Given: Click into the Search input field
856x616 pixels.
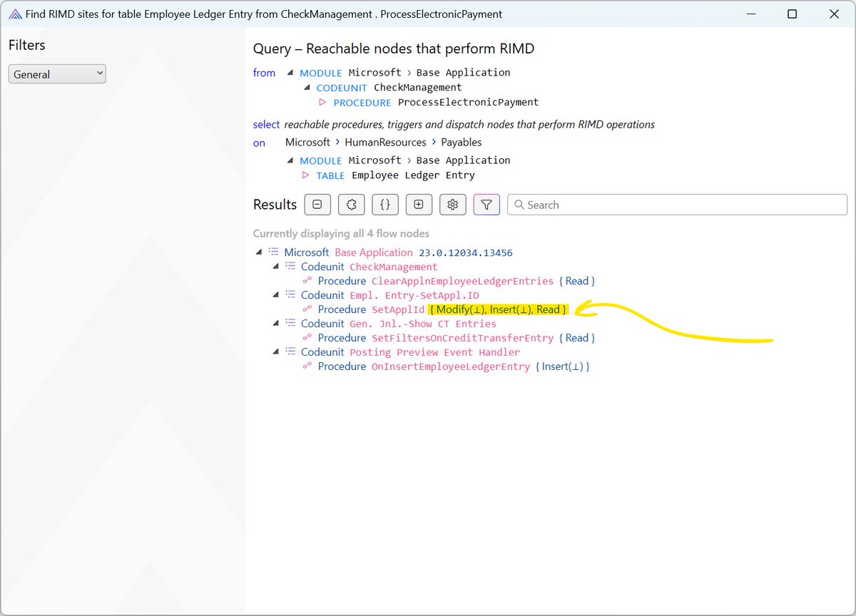Looking at the screenshot, I should [x=677, y=205].
